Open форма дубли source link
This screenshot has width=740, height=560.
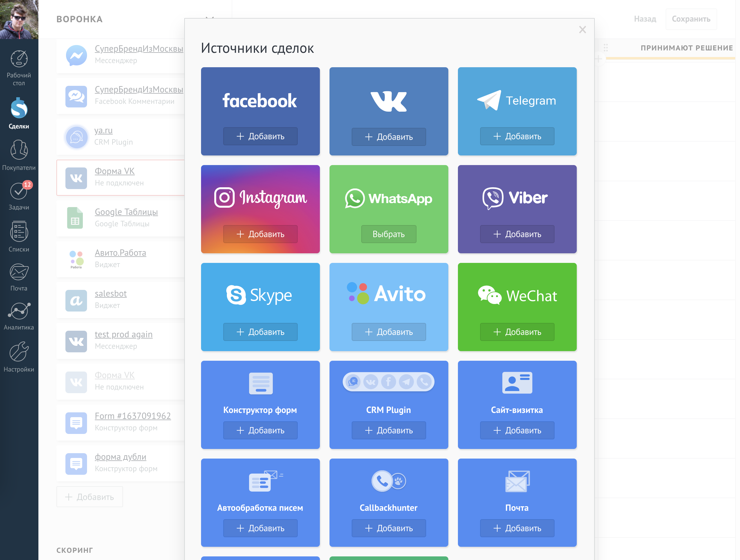120,457
